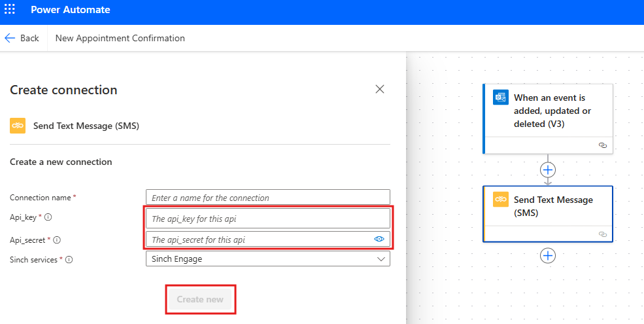
Task: Click the connection link icon on the trigger card
Action: [603, 145]
